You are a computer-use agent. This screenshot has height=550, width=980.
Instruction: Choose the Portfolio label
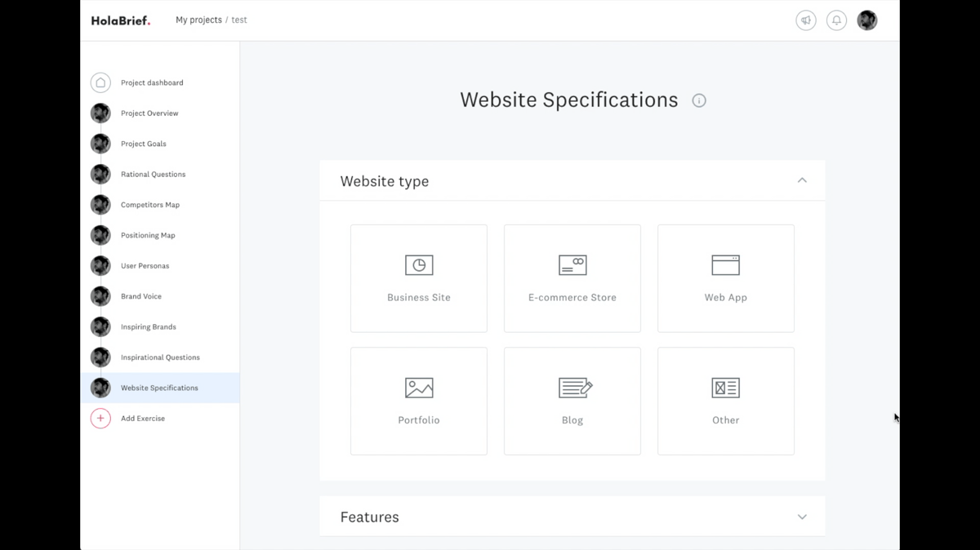(x=419, y=420)
